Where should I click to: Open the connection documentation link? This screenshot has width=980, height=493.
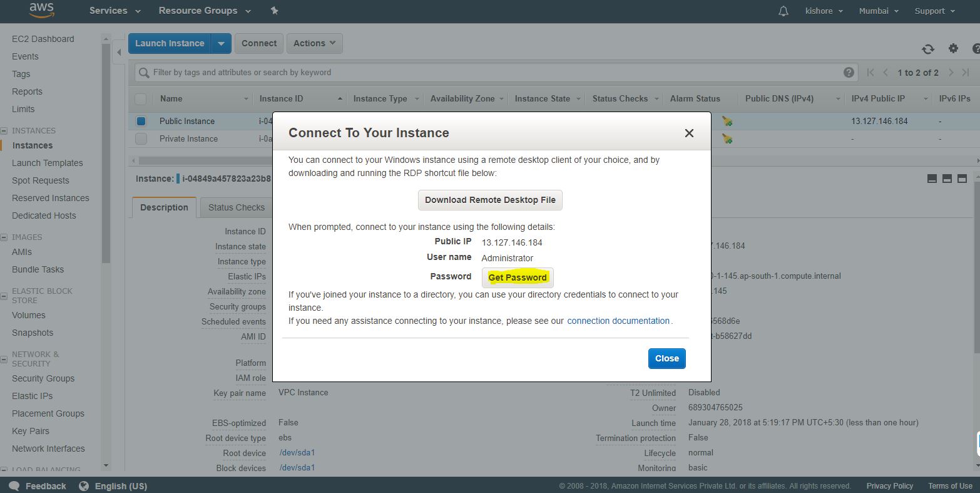coord(618,321)
